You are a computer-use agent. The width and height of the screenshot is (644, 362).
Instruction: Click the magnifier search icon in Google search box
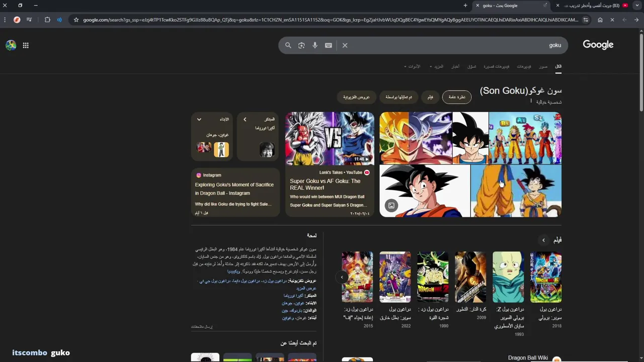[288, 45]
